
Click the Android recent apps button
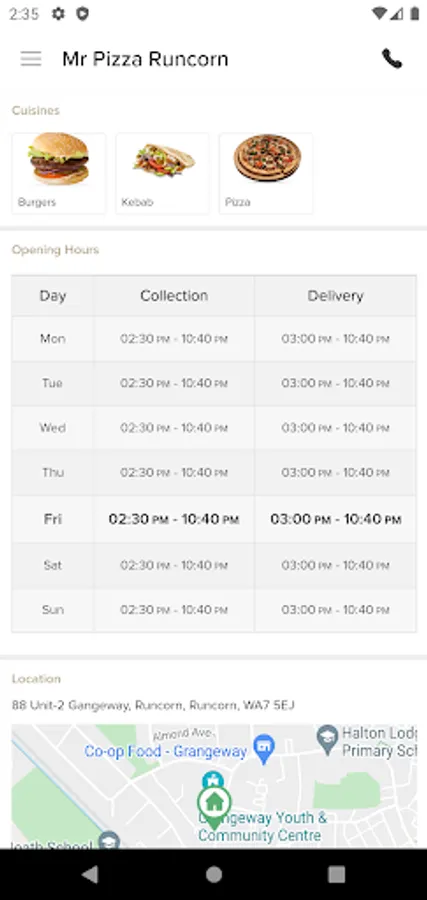pyautogui.click(x=336, y=874)
